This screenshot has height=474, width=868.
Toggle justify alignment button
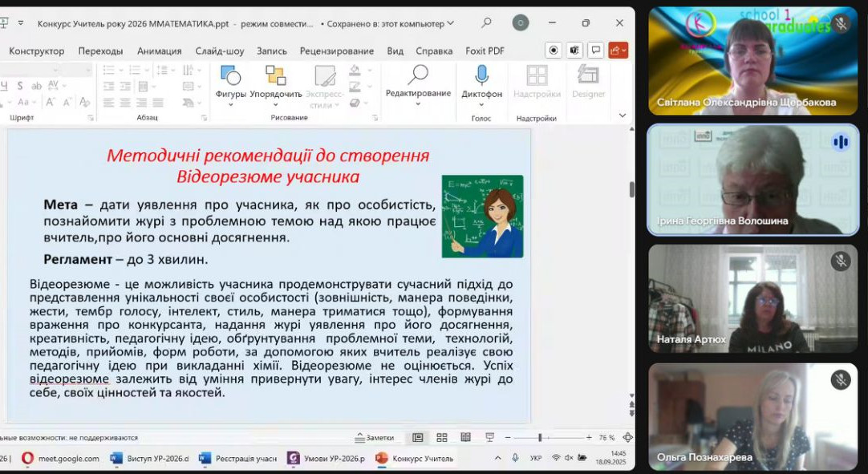(158, 103)
